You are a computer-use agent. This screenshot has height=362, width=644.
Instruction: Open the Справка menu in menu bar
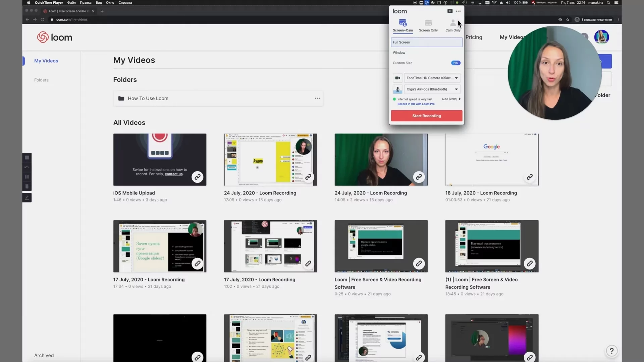point(125,3)
